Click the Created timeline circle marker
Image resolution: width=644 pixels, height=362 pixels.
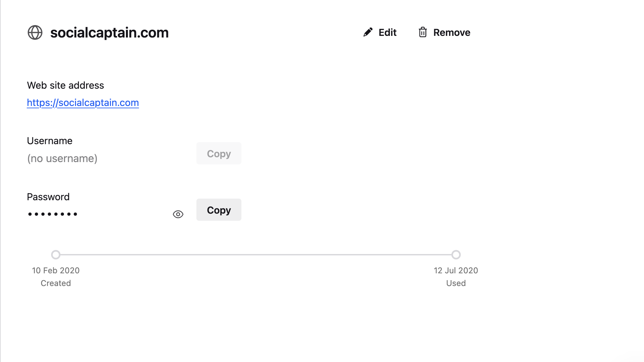pos(56,255)
